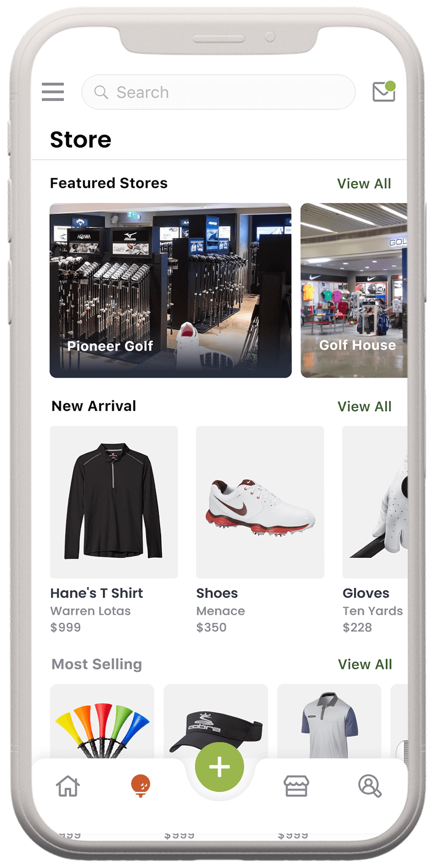The image size is (434, 868).
Task: Select the Shoes product image
Action: (x=260, y=502)
